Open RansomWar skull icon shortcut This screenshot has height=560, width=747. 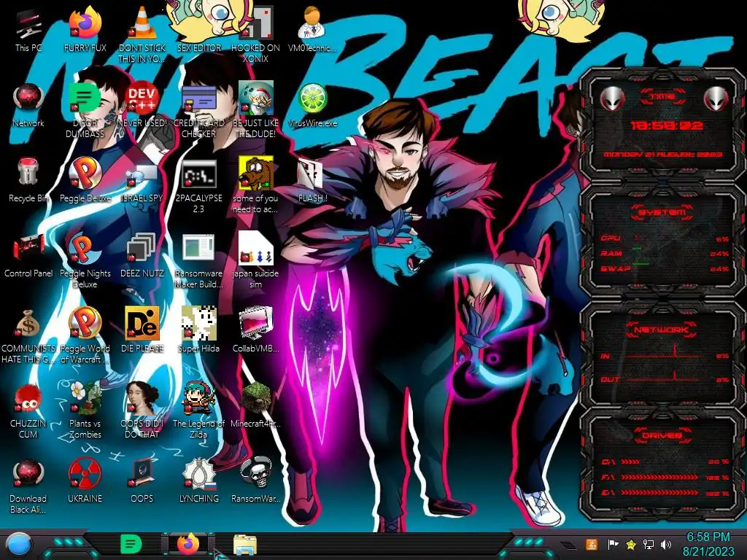pos(256,481)
